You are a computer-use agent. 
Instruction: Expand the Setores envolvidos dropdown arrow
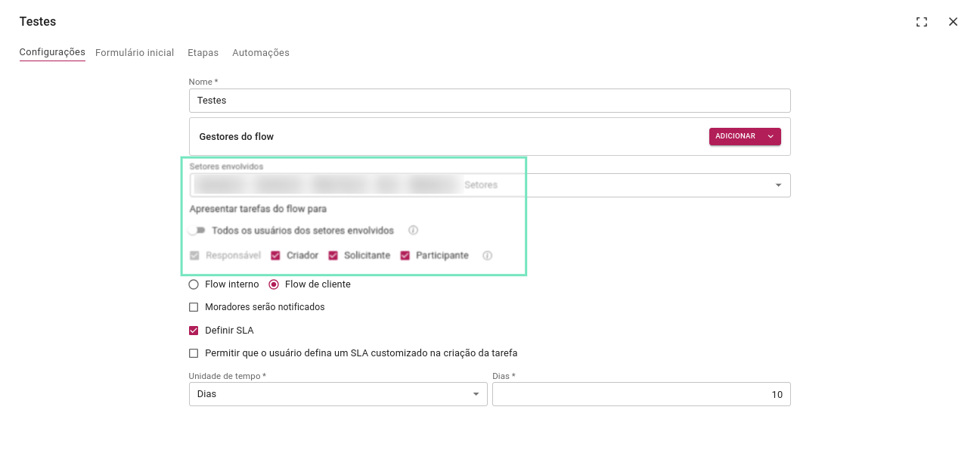coord(778,185)
